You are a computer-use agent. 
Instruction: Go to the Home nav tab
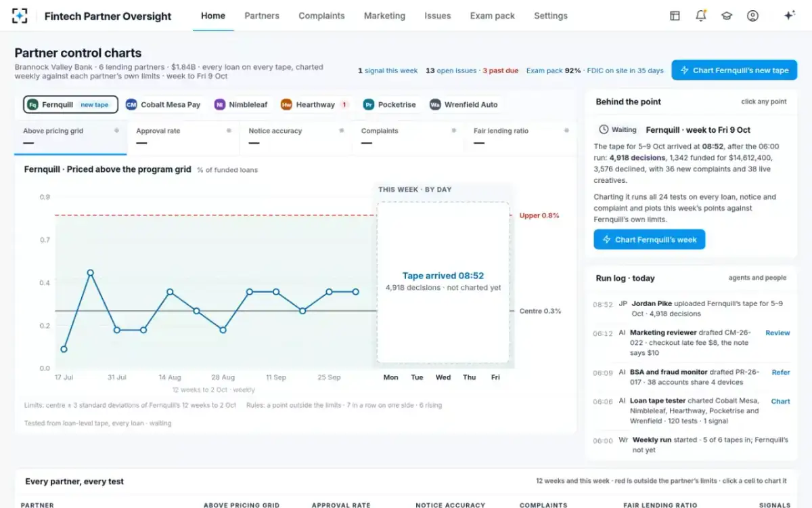(x=213, y=16)
